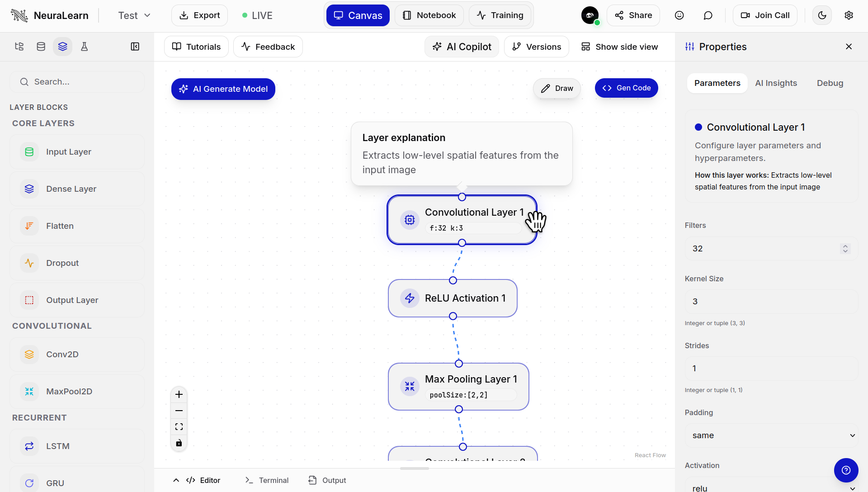This screenshot has width=868, height=492.
Task: Click the layer Search field
Action: pyautogui.click(x=77, y=82)
